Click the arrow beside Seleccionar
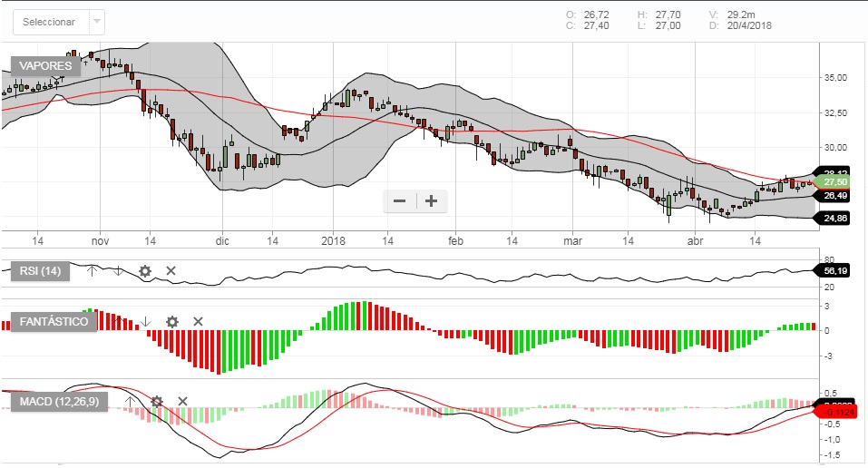This screenshot has height=468, width=868. click(x=97, y=22)
